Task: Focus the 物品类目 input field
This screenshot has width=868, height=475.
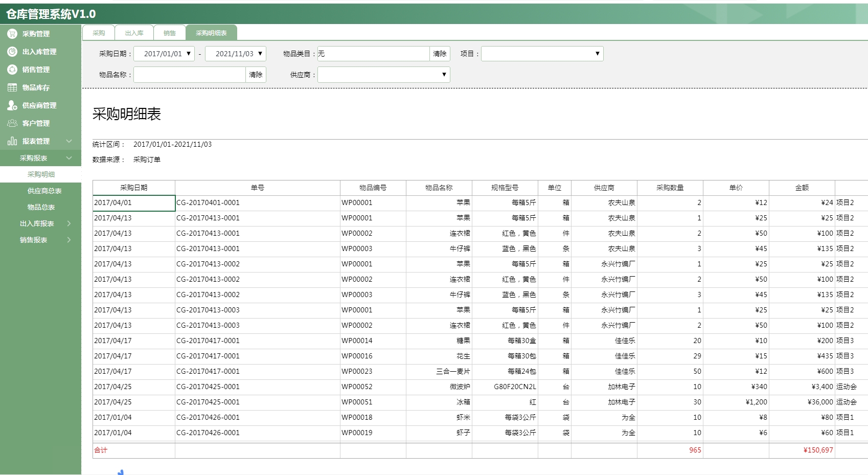Action: coord(374,54)
